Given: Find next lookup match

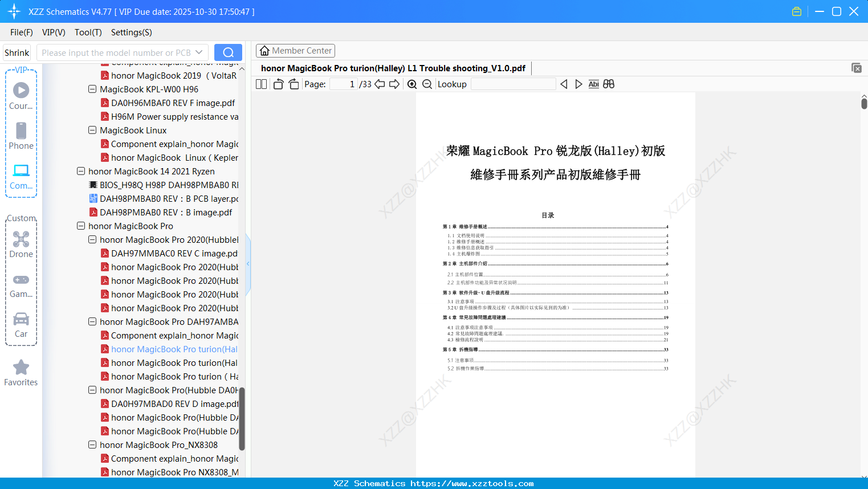Looking at the screenshot, I should click(578, 84).
